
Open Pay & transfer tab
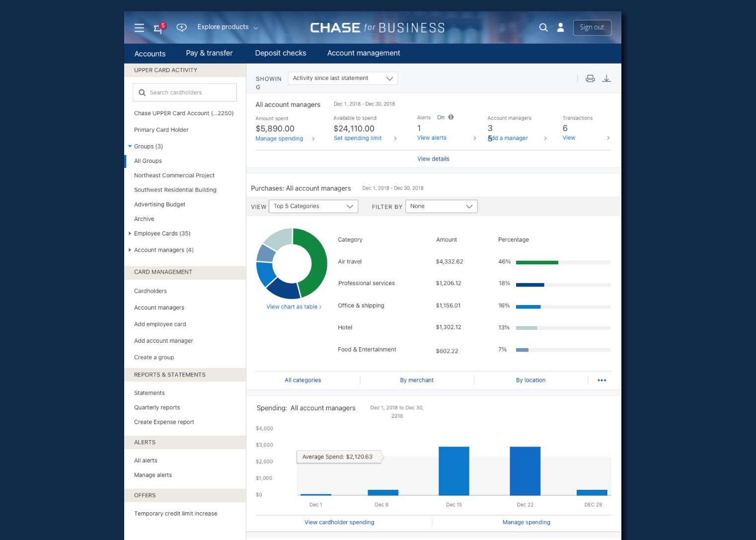pos(209,53)
